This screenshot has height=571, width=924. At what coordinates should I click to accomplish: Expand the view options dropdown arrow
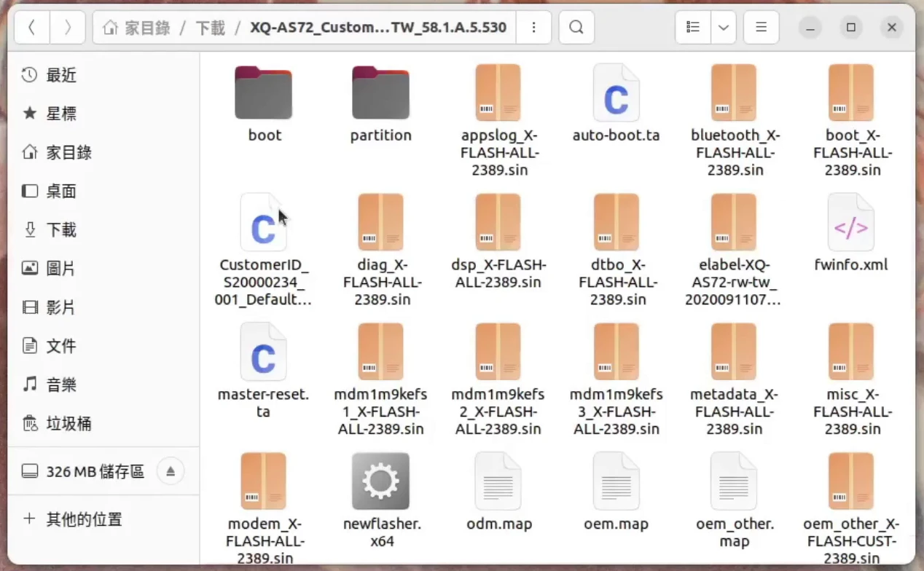click(x=723, y=28)
